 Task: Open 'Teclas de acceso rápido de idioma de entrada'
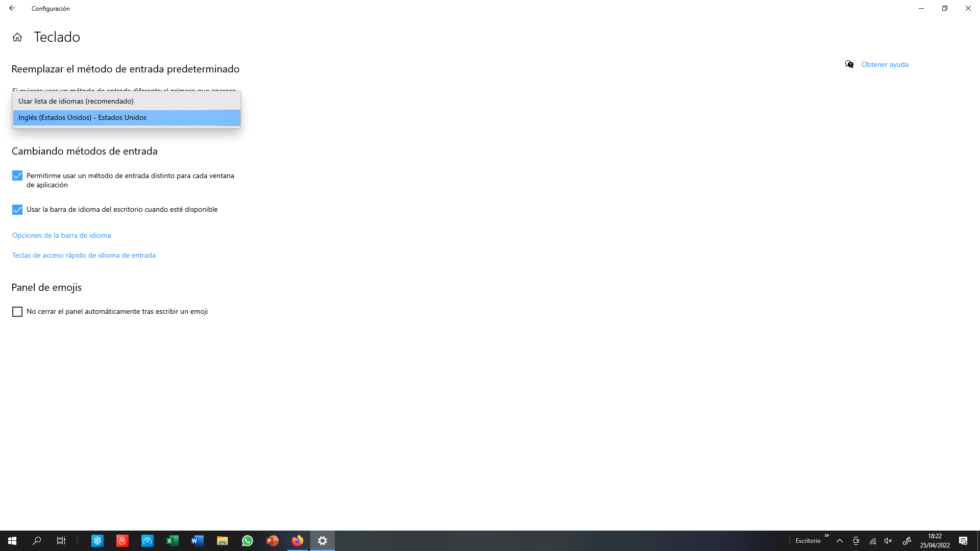click(84, 255)
